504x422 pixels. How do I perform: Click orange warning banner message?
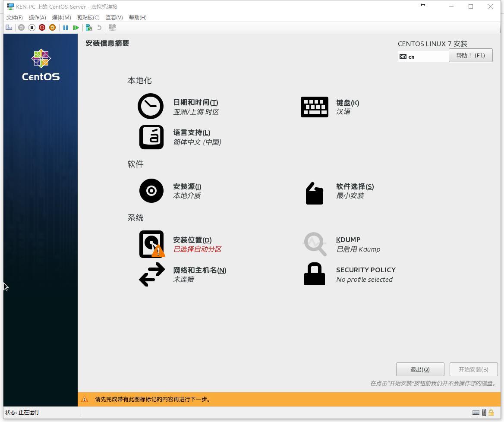153,400
